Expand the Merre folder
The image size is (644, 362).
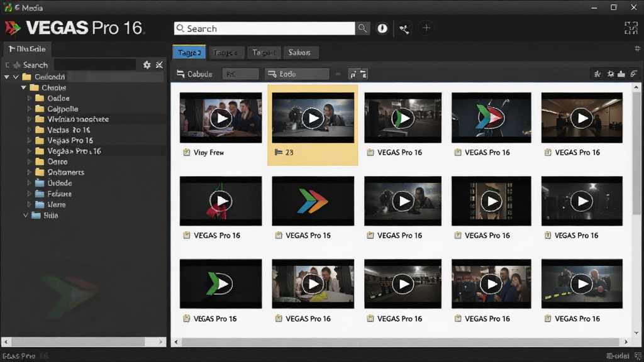tap(29, 204)
